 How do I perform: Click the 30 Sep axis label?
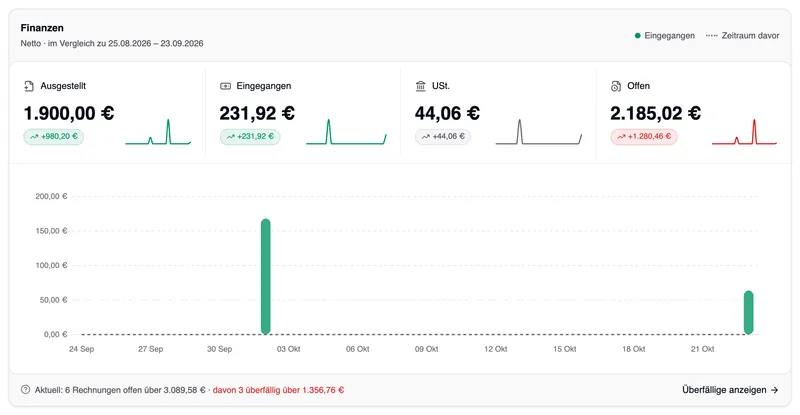[x=219, y=349]
